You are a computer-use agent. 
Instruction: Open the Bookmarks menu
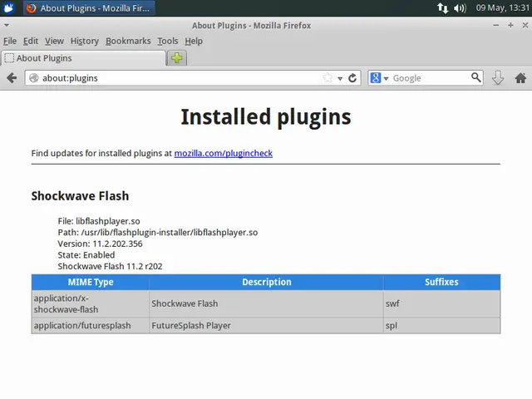pos(128,41)
